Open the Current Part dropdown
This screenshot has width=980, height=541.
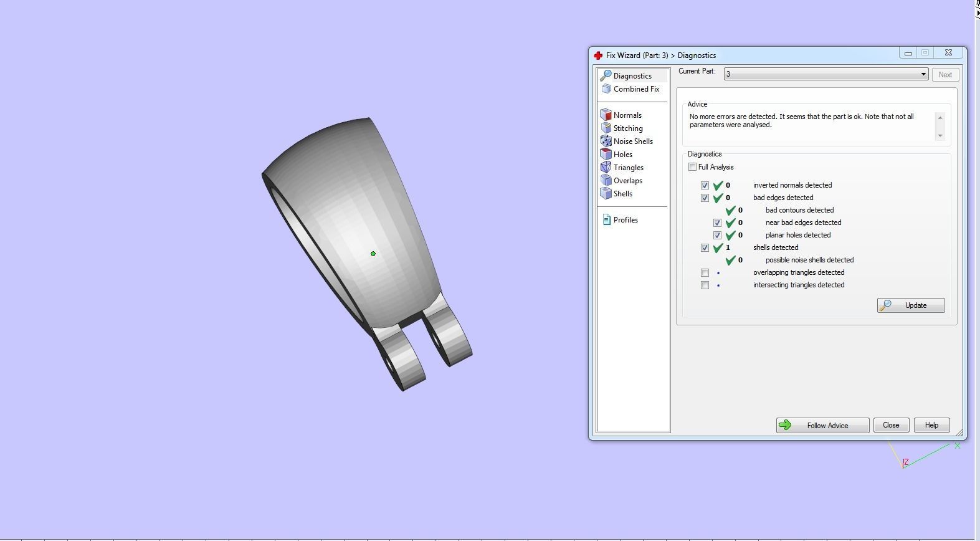(x=826, y=74)
